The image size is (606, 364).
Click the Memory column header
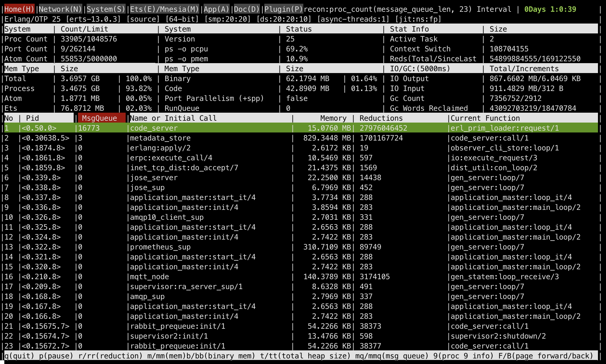333,118
